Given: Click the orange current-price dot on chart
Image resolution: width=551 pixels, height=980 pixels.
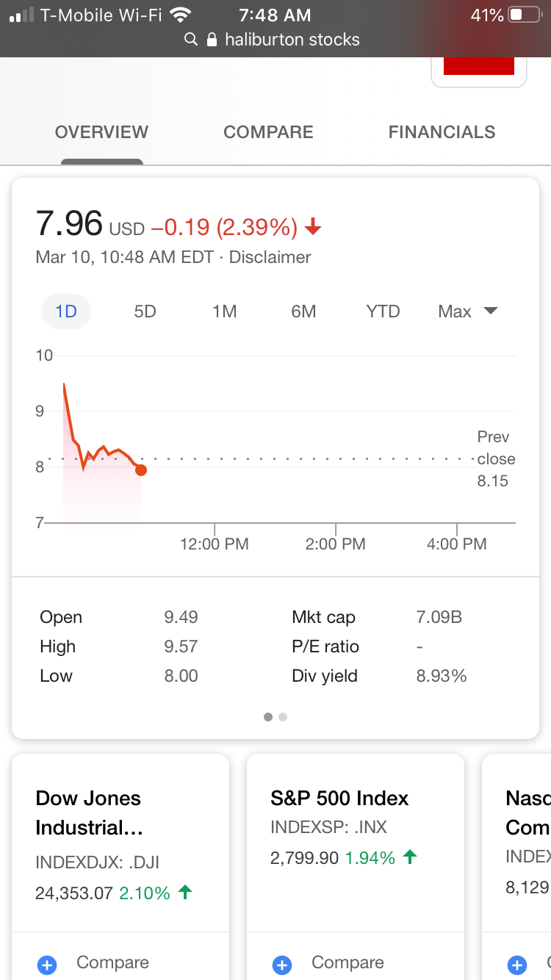Looking at the screenshot, I should [x=141, y=470].
